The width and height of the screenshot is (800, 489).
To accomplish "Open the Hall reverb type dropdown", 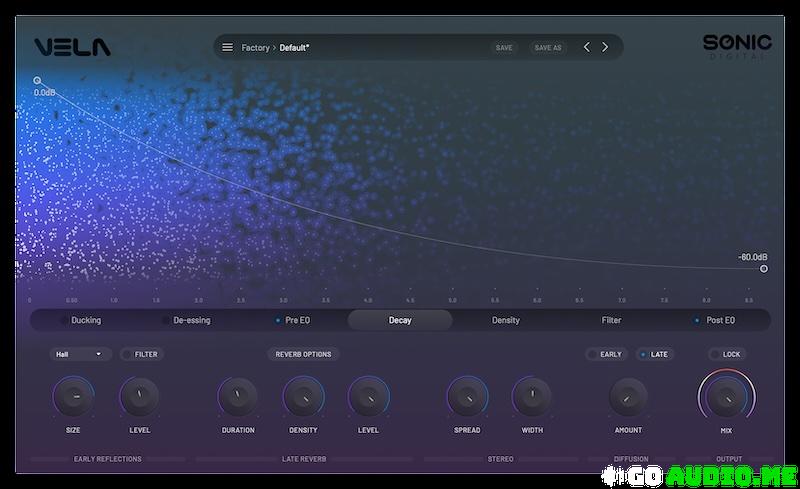I will 80,354.
